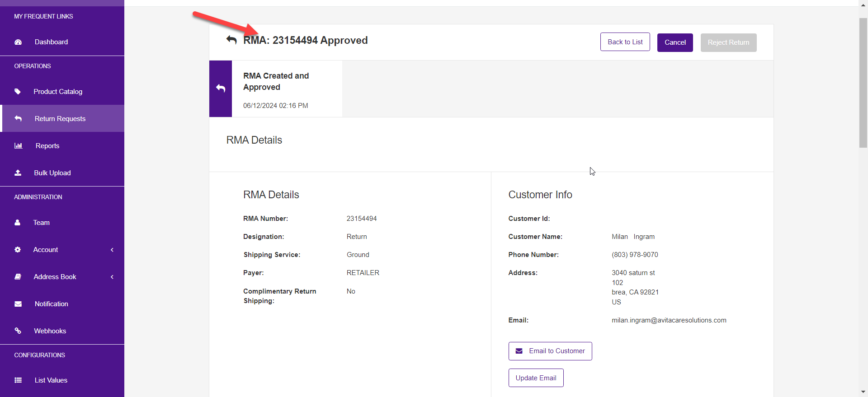868x397 pixels.
Task: Expand the Account submenu chevron
Action: pyautogui.click(x=112, y=250)
